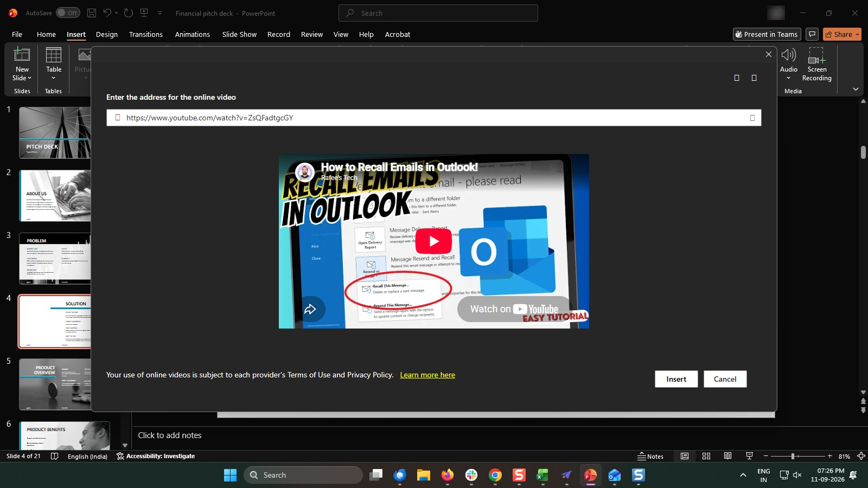Start presentation from beginning icon
Image resolution: width=868 pixels, height=488 pixels.
coord(144,13)
